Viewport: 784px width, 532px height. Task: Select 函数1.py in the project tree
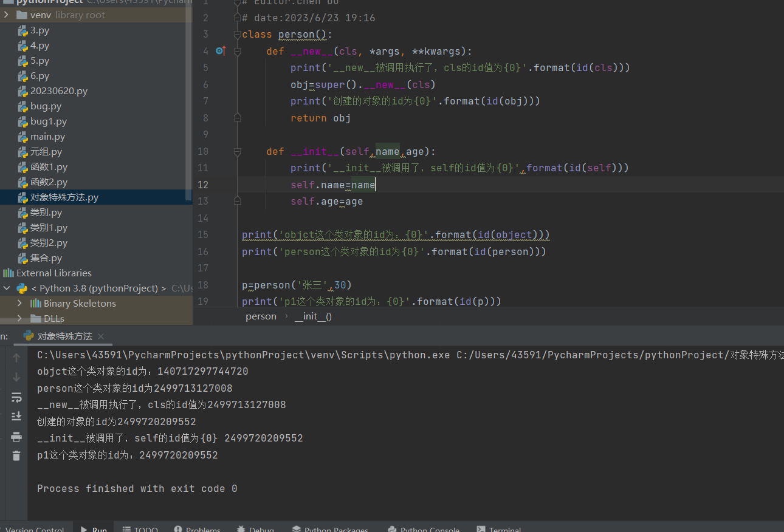point(49,167)
